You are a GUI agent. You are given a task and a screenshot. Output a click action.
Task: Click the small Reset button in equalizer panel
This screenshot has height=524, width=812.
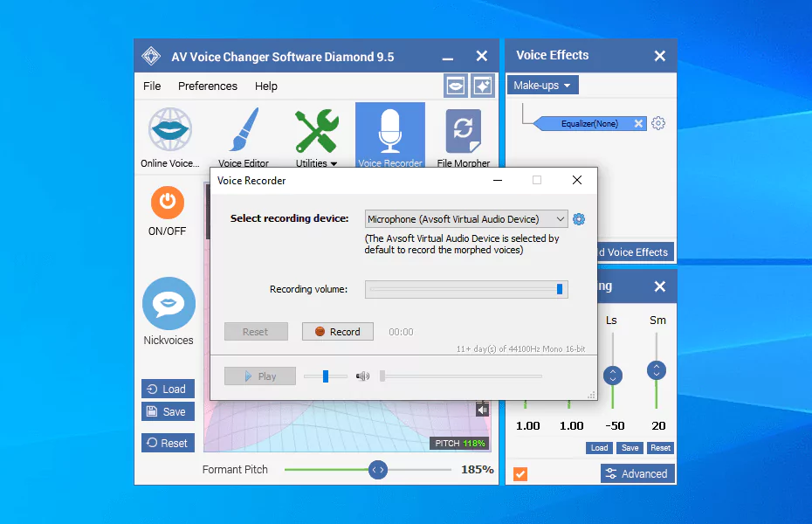tap(660, 448)
